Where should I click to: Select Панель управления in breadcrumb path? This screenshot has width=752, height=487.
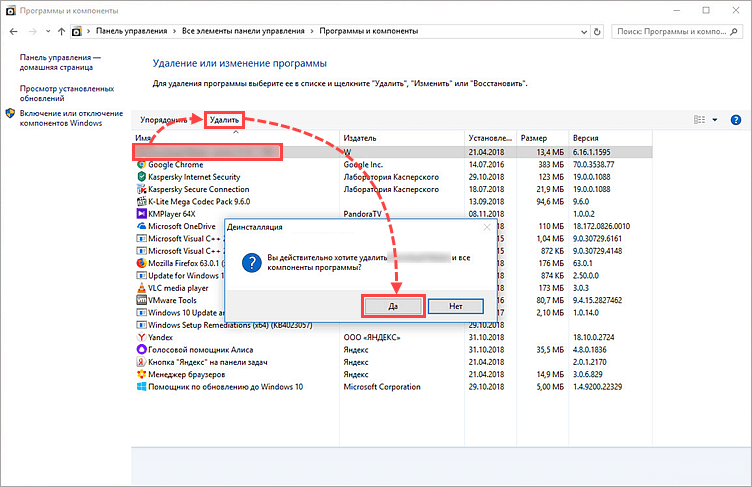(131, 31)
